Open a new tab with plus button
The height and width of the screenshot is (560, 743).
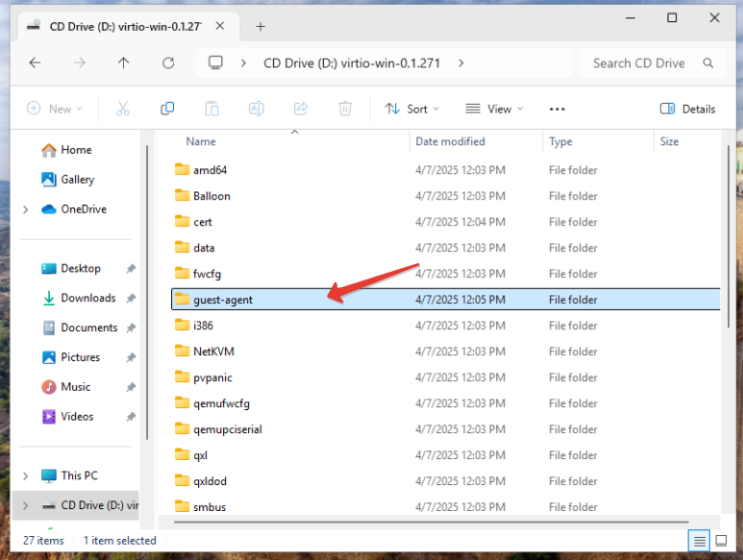tap(260, 27)
